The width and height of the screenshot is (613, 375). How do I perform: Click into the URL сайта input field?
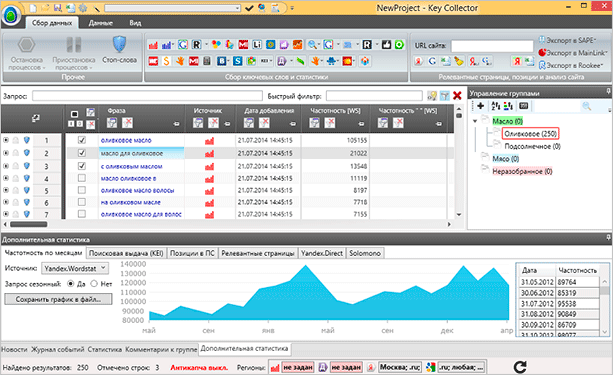(x=492, y=46)
